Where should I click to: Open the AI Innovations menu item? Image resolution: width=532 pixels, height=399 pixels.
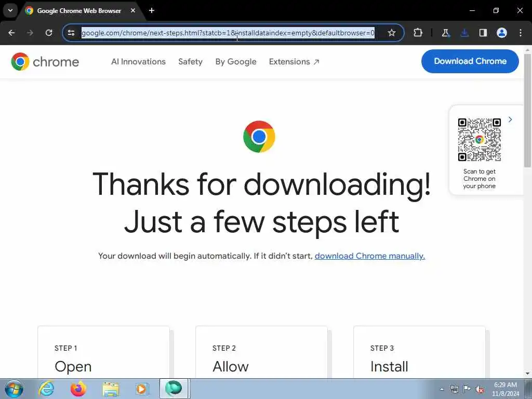pyautogui.click(x=138, y=62)
